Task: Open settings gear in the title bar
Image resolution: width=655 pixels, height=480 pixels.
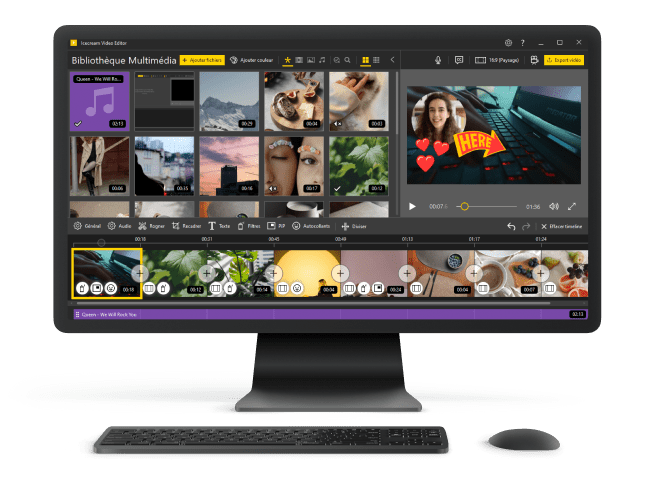Action: point(508,43)
